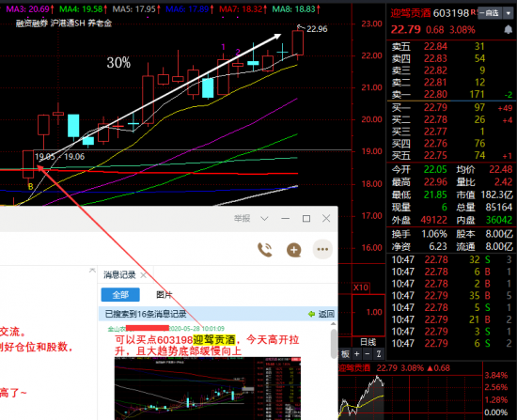Switch to the 图片 tab

click(164, 295)
